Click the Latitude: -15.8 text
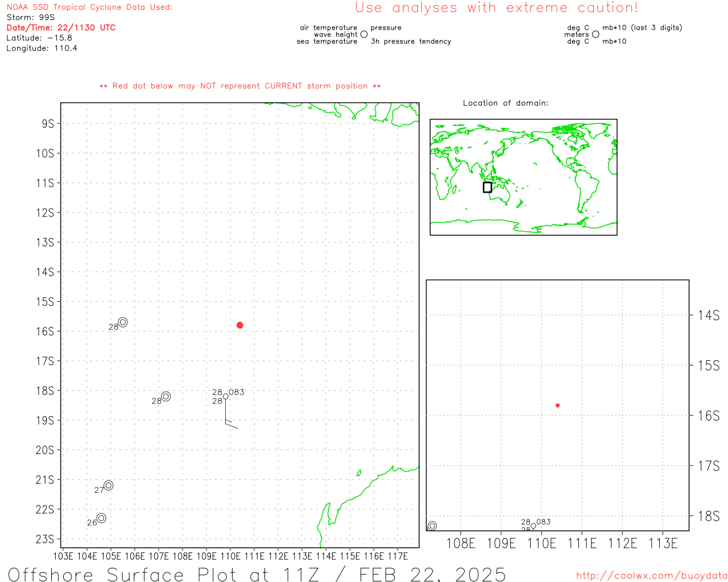The image size is (728, 582). [x=39, y=38]
